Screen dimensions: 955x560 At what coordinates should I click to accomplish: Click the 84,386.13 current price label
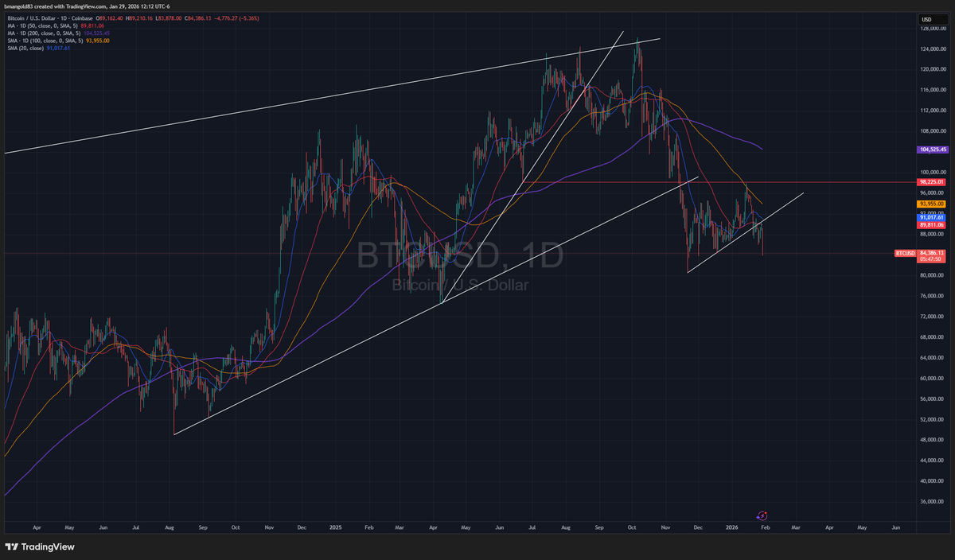(x=930, y=253)
